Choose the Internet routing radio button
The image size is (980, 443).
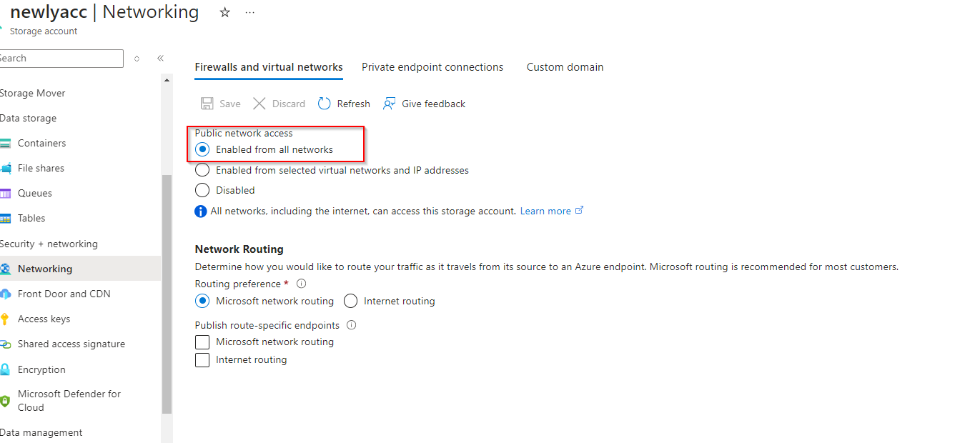pyautogui.click(x=351, y=301)
